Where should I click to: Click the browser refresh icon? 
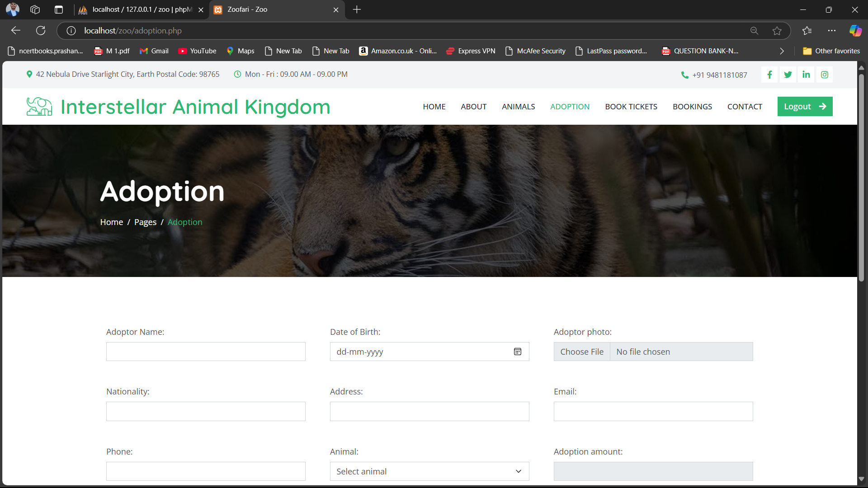[41, 31]
